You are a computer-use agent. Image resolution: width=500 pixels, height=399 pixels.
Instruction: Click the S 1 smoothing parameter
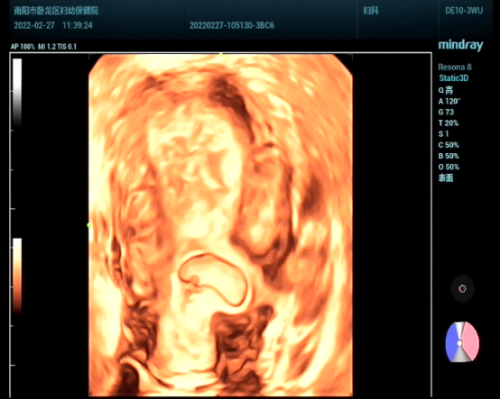coord(444,134)
